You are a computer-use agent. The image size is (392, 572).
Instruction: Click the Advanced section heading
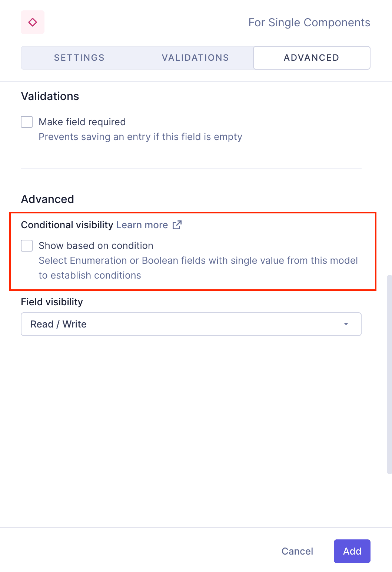point(47,199)
